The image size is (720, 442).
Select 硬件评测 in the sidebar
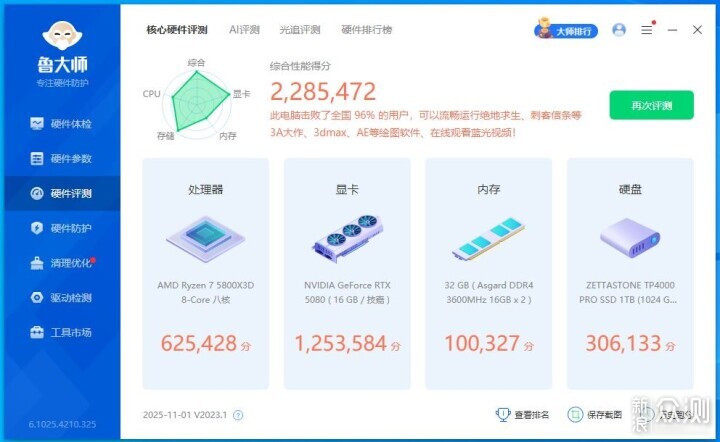click(62, 193)
